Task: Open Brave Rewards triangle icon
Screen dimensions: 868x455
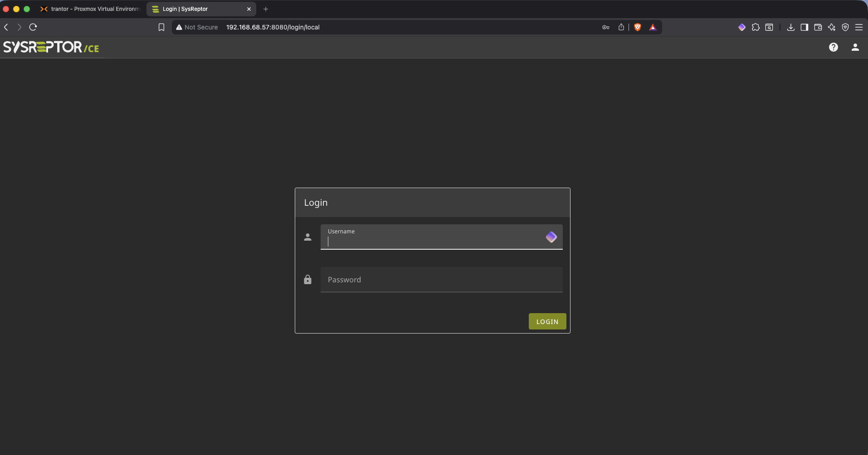Action: (653, 27)
